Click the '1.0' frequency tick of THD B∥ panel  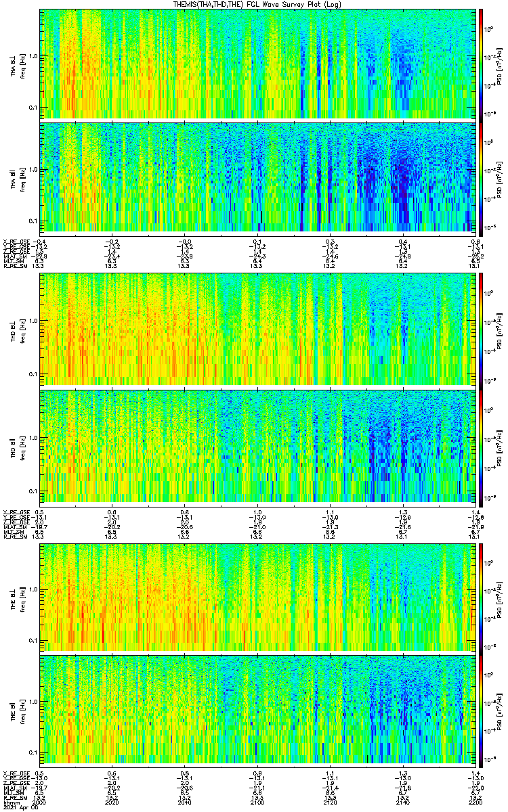[33, 438]
